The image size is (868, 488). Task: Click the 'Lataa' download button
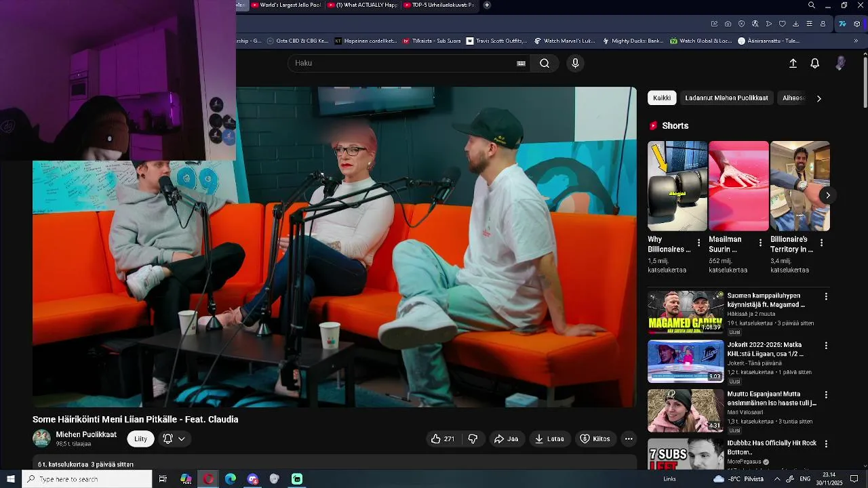549,439
